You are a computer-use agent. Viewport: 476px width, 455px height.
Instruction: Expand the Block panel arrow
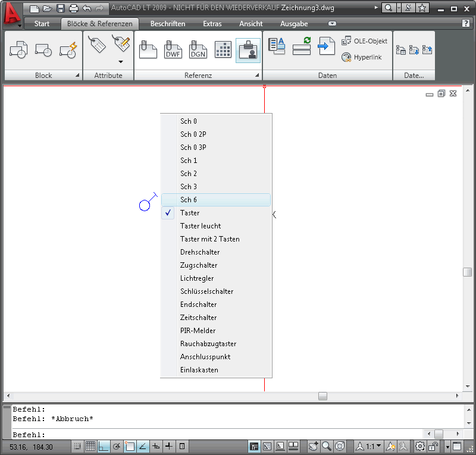click(x=77, y=76)
